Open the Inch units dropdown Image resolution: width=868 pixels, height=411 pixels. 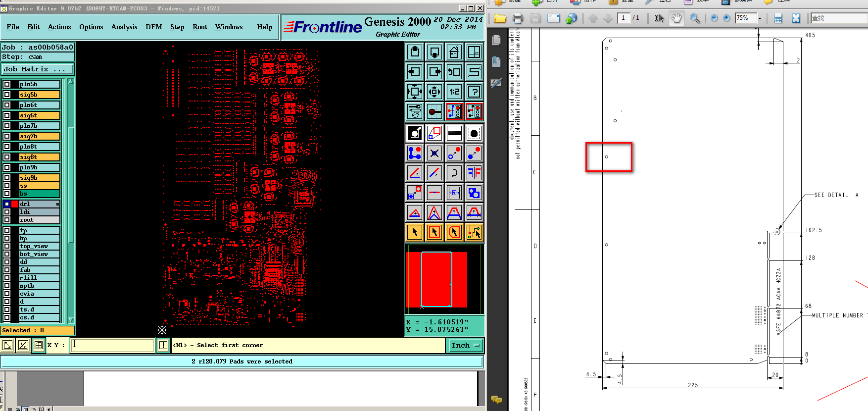465,346
